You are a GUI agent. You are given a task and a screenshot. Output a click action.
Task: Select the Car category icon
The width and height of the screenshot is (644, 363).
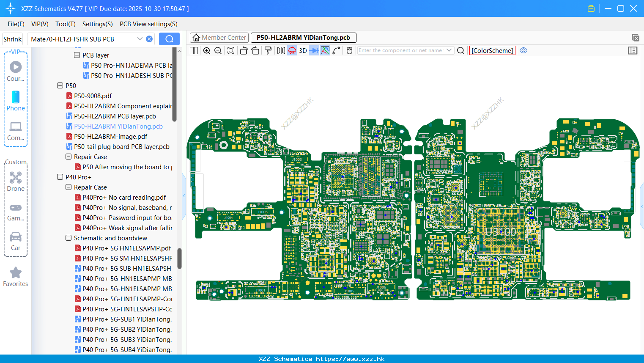(x=16, y=241)
